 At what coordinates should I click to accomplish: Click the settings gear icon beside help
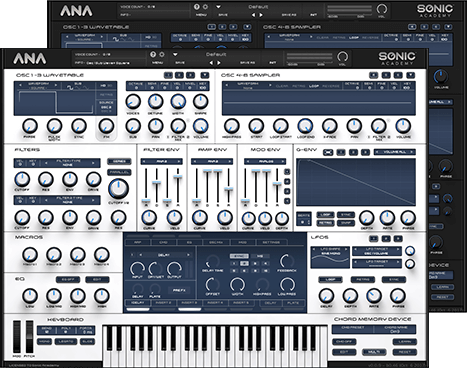(162, 54)
